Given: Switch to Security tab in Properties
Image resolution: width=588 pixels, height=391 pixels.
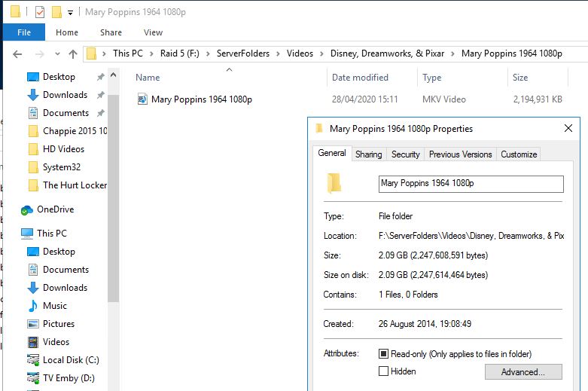Looking at the screenshot, I should point(405,154).
